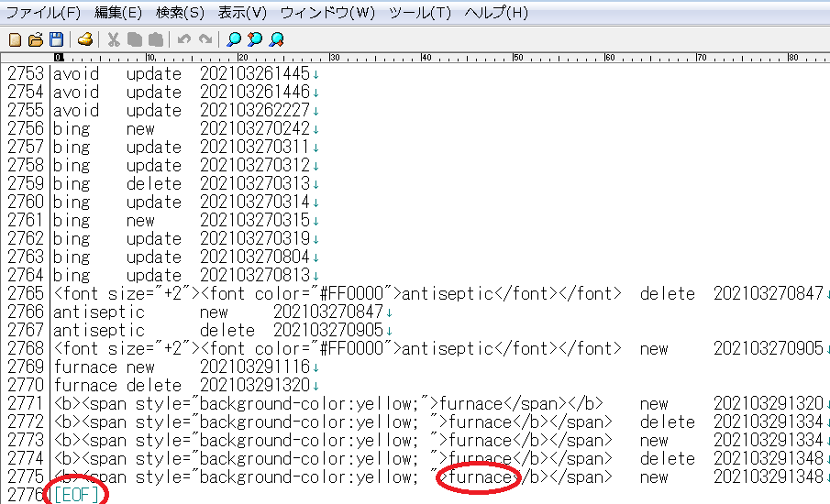Click timestamp 202103270804 on line 2763
Screen dimensions: 830x504
[x=255, y=257]
